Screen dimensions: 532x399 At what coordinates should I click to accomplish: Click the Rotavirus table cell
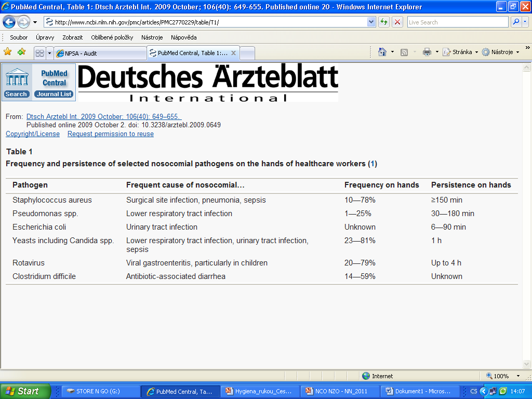pos(29,263)
